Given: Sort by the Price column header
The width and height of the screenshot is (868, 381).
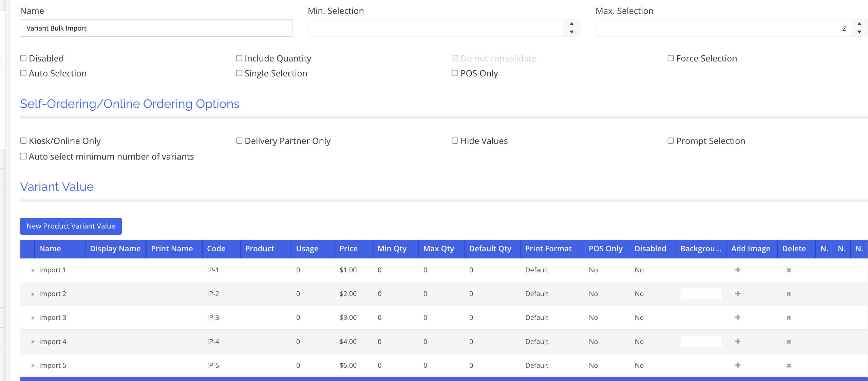Looking at the screenshot, I should pos(348,249).
